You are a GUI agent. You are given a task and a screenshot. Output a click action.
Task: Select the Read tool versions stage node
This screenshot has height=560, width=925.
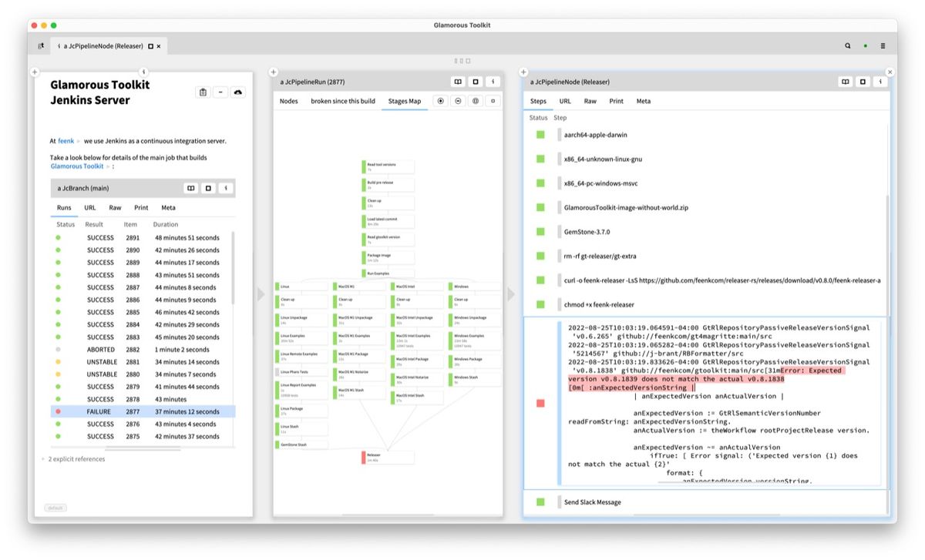[x=388, y=167]
